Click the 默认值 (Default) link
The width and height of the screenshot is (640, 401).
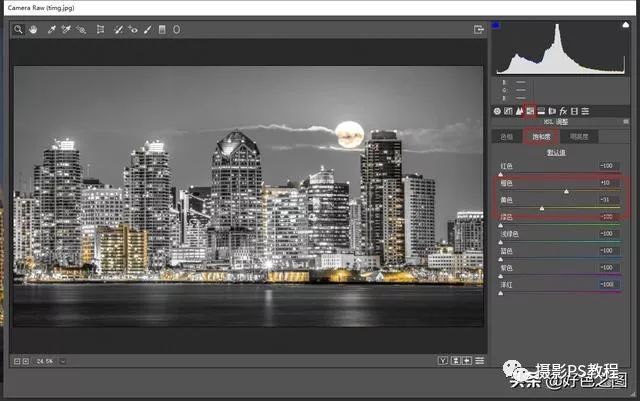pyautogui.click(x=554, y=152)
